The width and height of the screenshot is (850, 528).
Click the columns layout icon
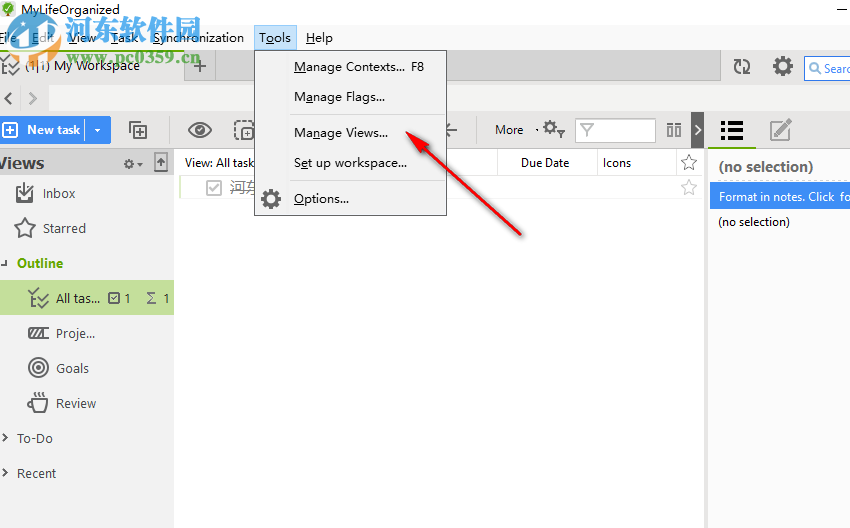674,130
